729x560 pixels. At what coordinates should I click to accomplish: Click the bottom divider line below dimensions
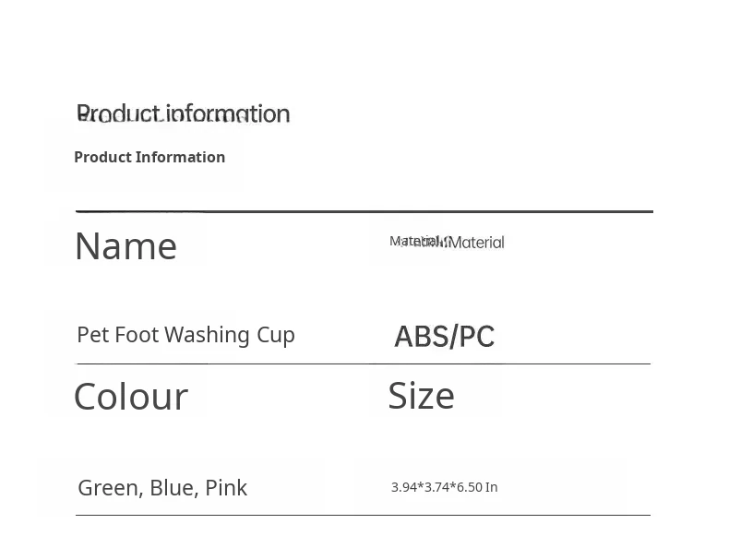tap(363, 515)
